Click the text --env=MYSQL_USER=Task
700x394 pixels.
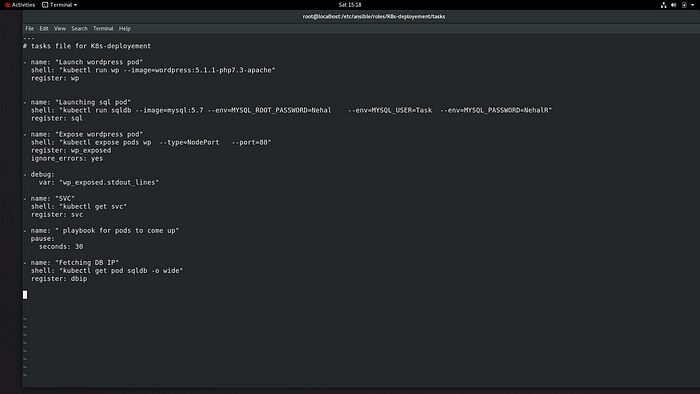390,110
